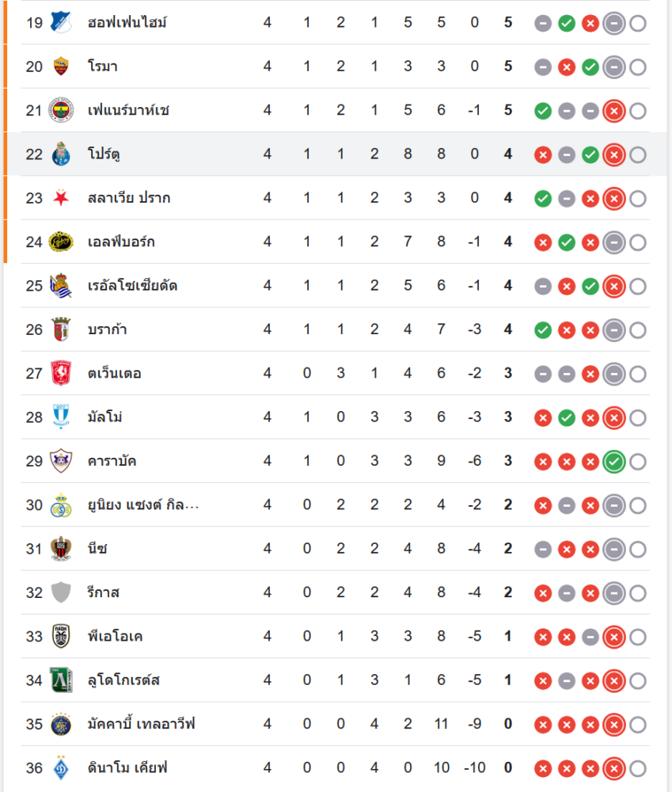Open the ลูโดโกเรตส์ team link
The width and height of the screenshot is (672, 792).
click(124, 680)
